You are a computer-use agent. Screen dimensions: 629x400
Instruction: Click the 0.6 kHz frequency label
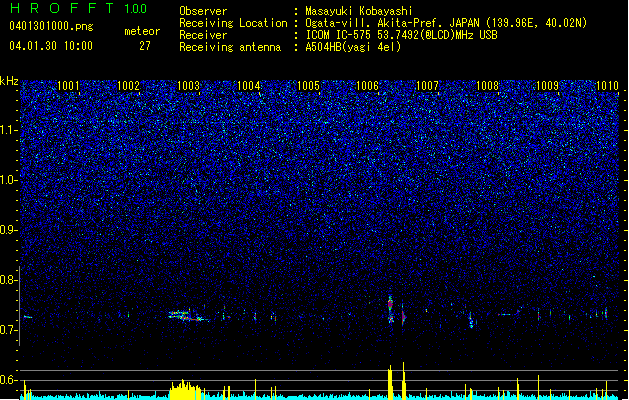coord(8,380)
